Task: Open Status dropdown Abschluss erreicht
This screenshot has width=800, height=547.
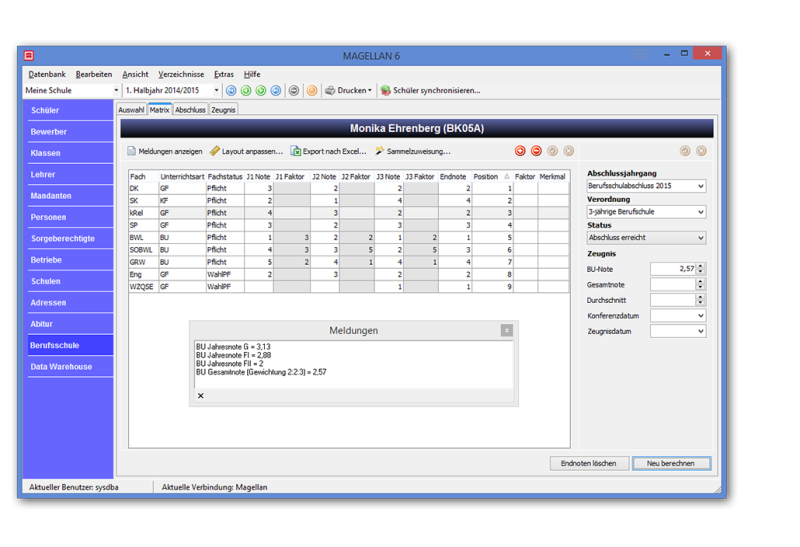Action: coord(701,238)
